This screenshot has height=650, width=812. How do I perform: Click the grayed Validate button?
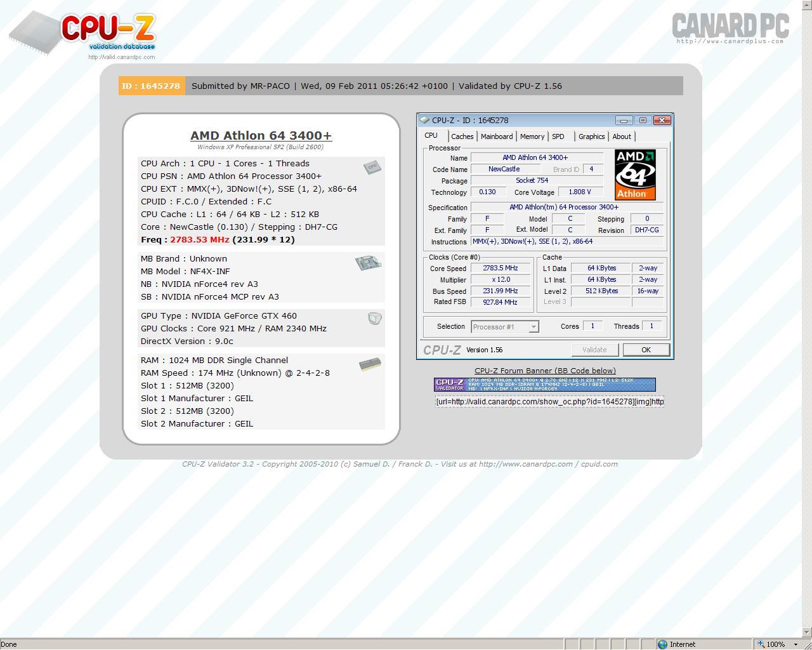594,350
